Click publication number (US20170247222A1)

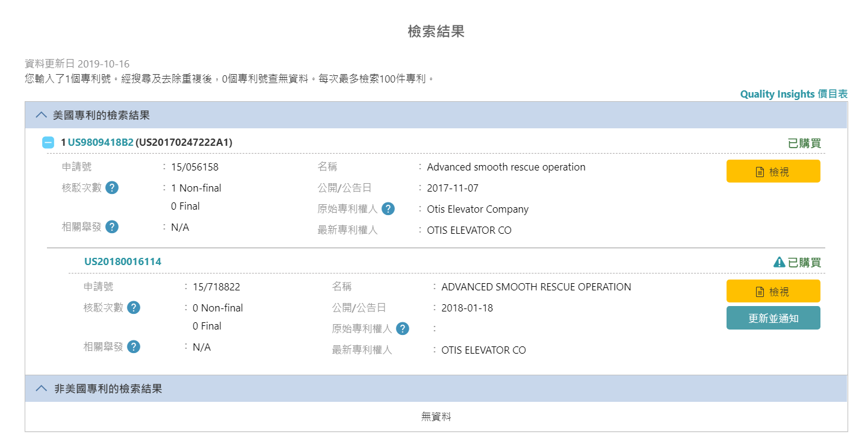(x=184, y=143)
